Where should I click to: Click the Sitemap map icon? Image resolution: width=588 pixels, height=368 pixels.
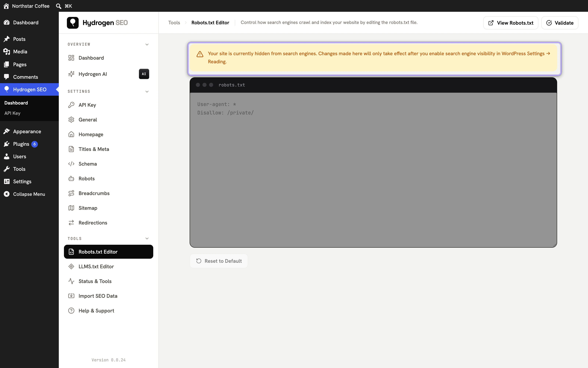[x=71, y=208]
